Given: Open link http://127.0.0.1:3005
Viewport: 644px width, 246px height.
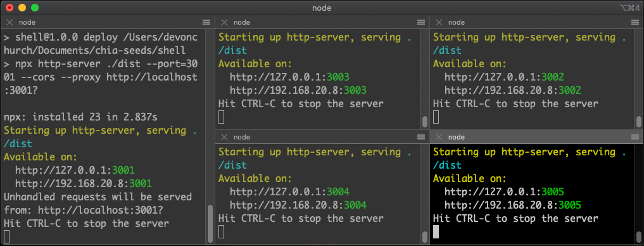Looking at the screenshot, I should pyautogui.click(x=504, y=191).
